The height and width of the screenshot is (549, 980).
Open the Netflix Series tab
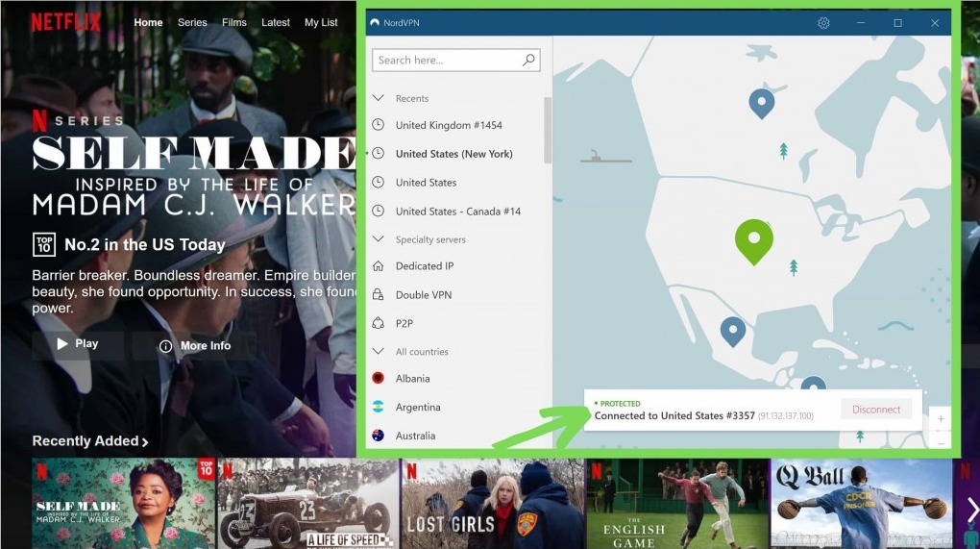(192, 22)
